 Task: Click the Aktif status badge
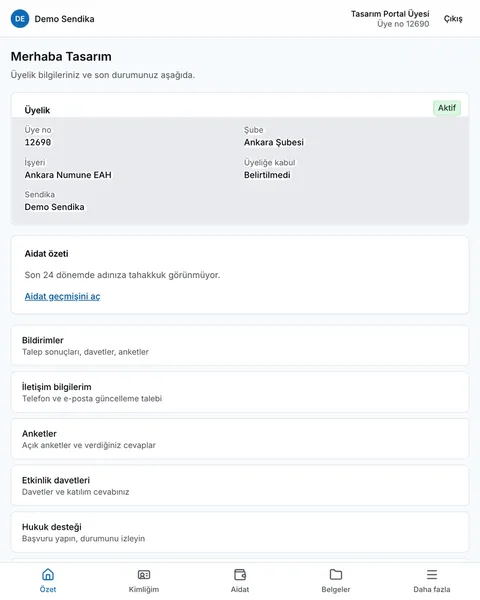447,108
